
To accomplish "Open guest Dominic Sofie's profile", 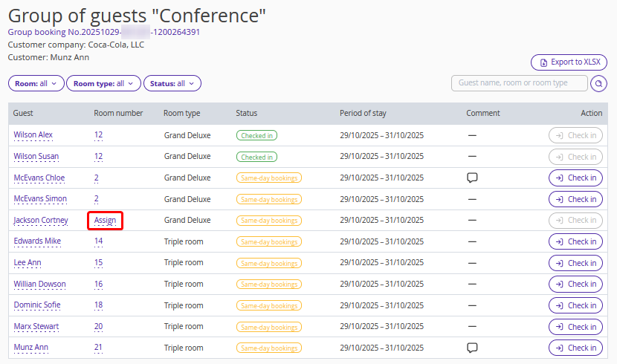I will point(37,305).
